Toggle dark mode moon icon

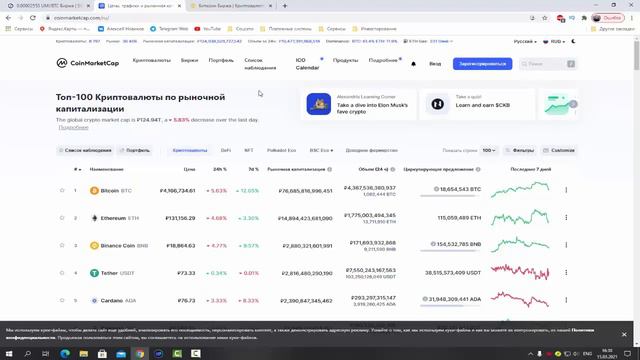coord(573,41)
